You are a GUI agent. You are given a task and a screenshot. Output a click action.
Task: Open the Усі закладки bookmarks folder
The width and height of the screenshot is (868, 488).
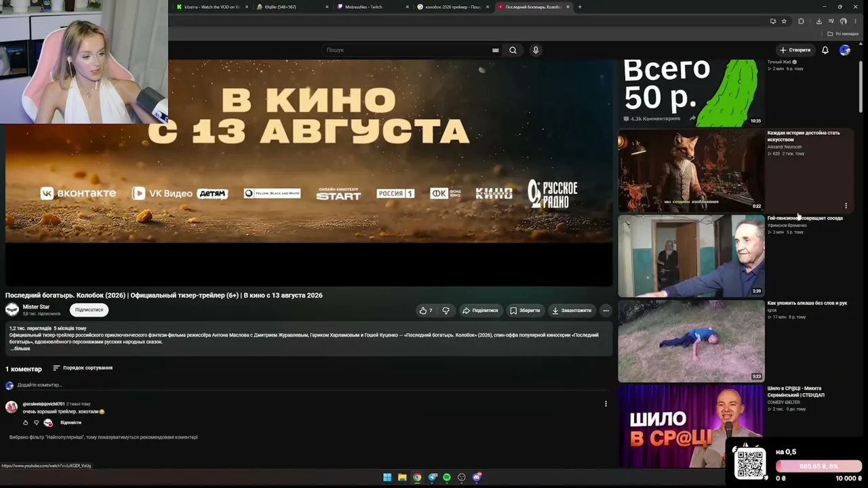tap(843, 34)
